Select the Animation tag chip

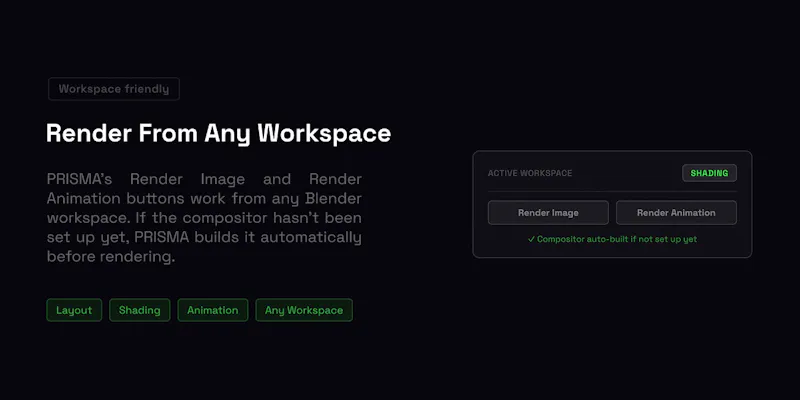coord(213,310)
